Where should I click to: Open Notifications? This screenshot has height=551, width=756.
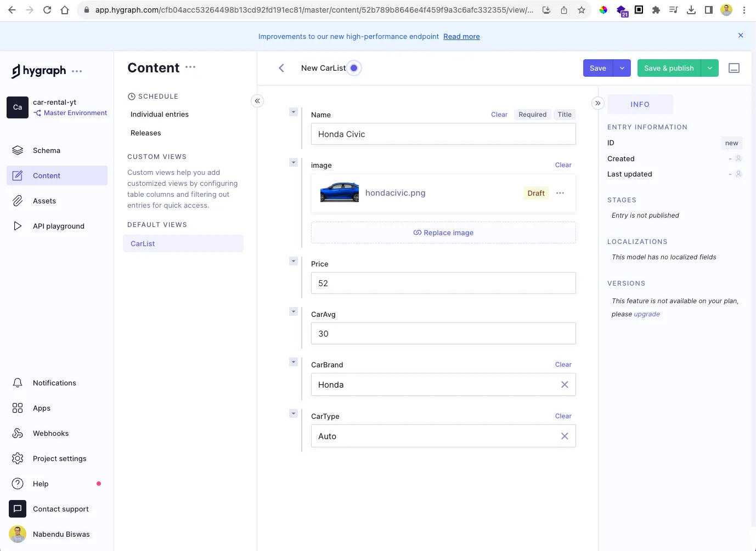(57, 383)
